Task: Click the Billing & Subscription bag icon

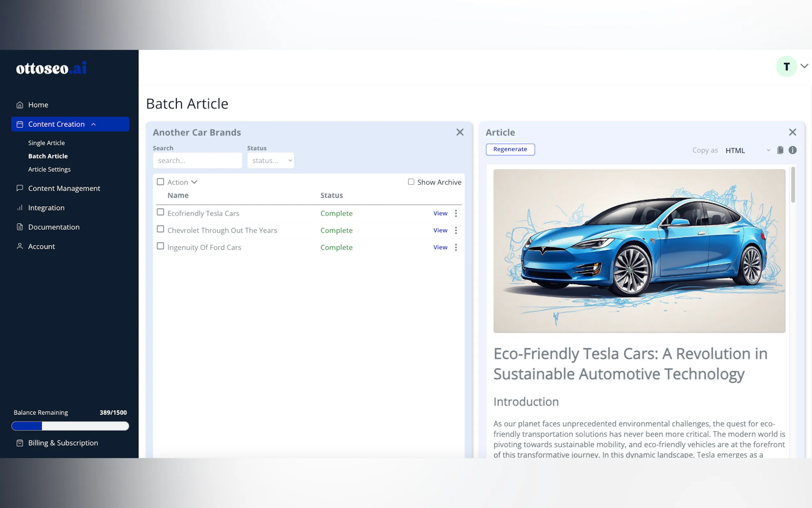Action: tap(20, 443)
